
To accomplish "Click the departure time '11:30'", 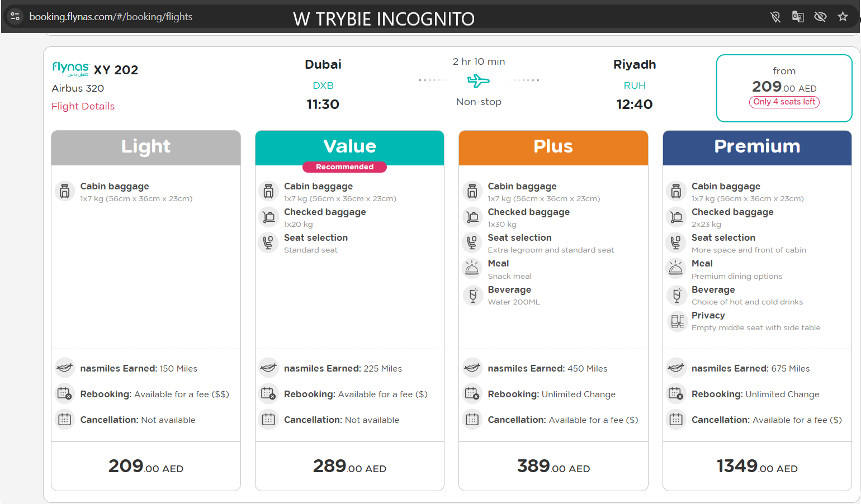I will pos(323,104).
